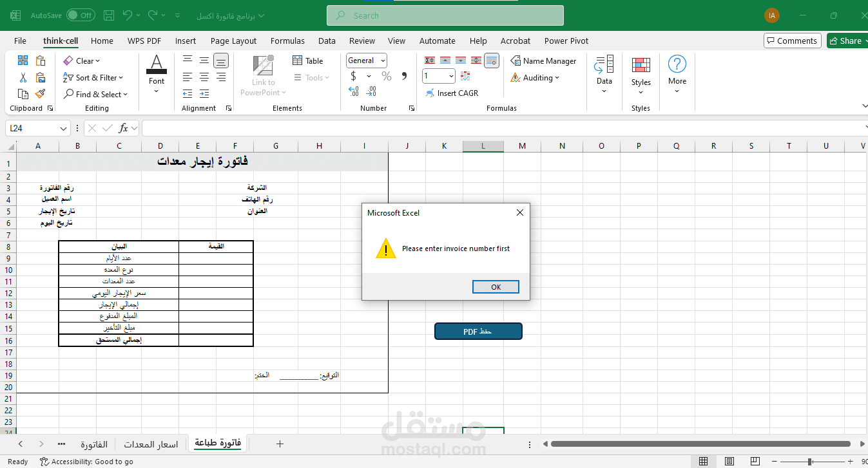Add a new sheet with plus icon
The width and height of the screenshot is (868, 468).
point(280,444)
